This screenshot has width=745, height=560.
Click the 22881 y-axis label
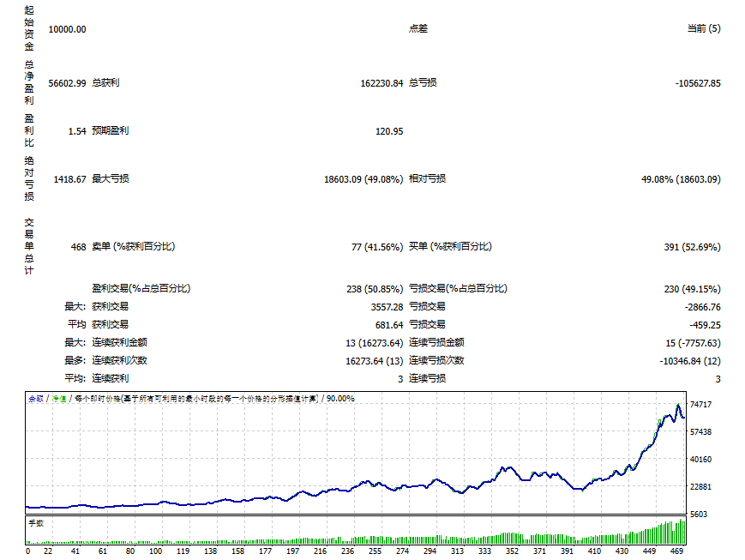coord(700,487)
